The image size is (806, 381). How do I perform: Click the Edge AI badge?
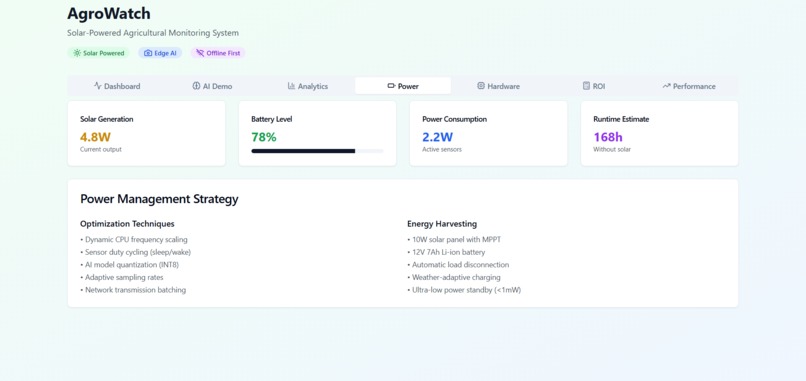pos(160,53)
